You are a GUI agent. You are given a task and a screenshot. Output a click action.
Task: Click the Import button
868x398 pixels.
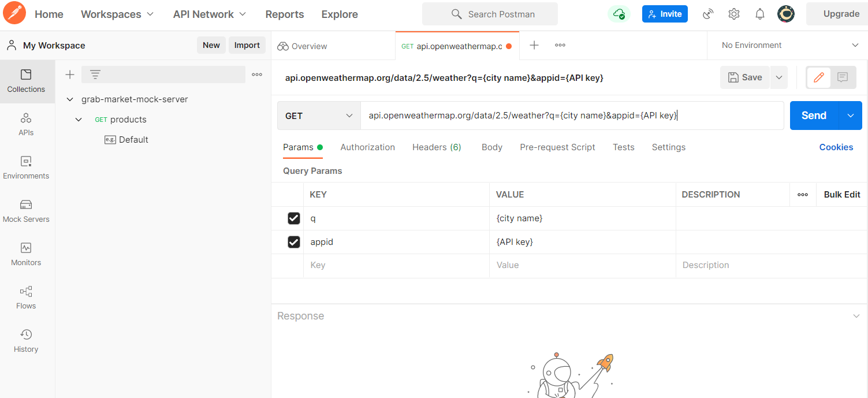click(x=247, y=45)
